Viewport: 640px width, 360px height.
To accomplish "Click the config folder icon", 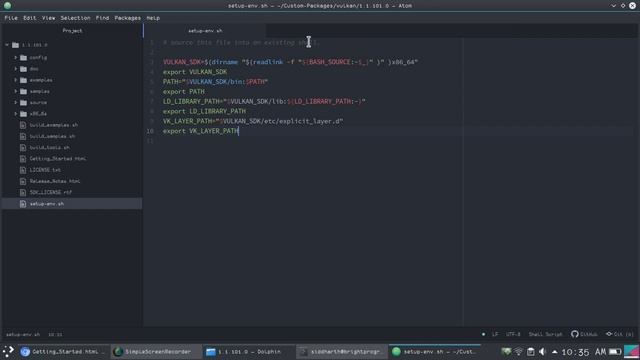I will point(24,58).
